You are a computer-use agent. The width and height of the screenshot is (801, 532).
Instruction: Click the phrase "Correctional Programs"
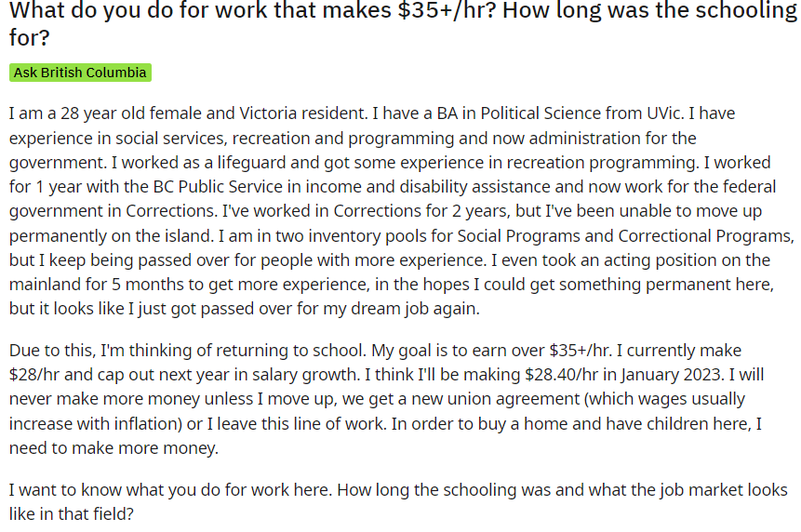tap(704, 236)
